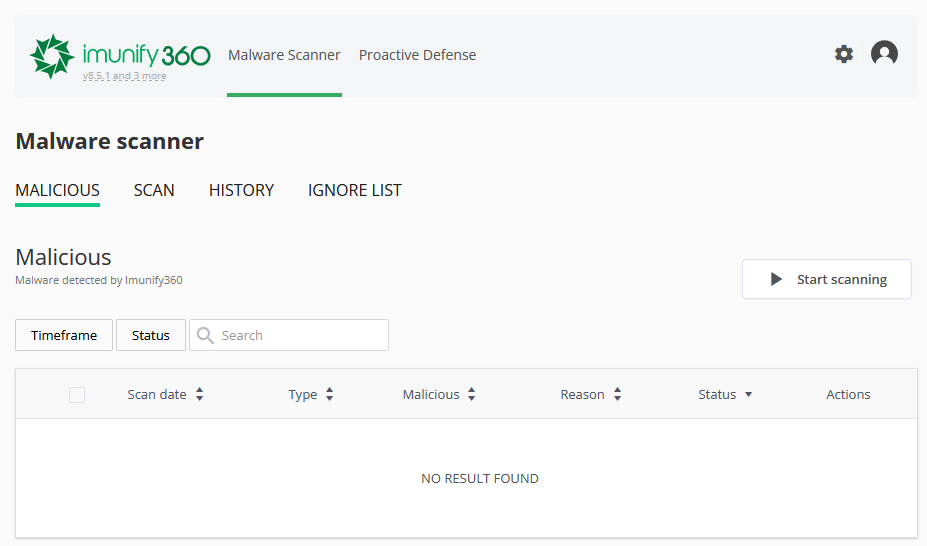Sort by Type arrows icon

(x=330, y=394)
